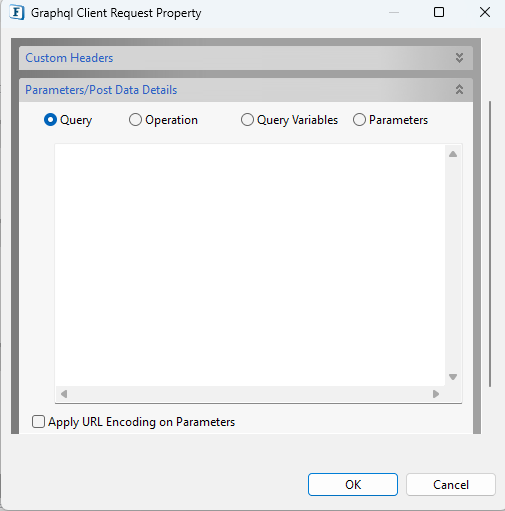Click the Custom Headers title text

pos(69,58)
